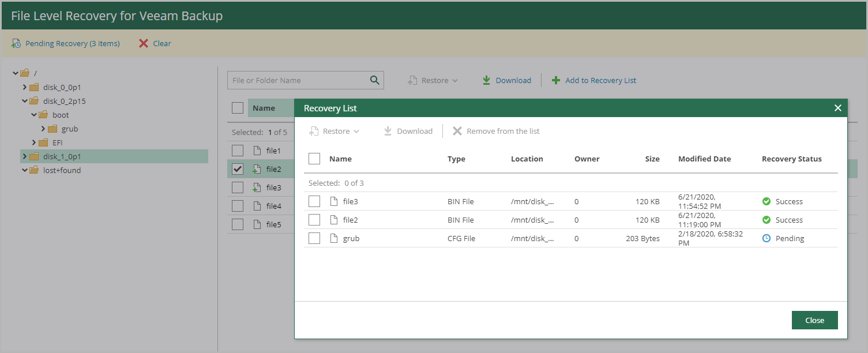
Task: Select the EFI folder in tree
Action: (58, 142)
